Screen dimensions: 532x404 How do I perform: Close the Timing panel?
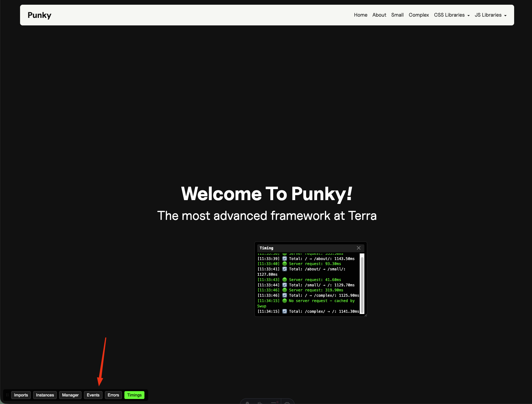[358, 248]
